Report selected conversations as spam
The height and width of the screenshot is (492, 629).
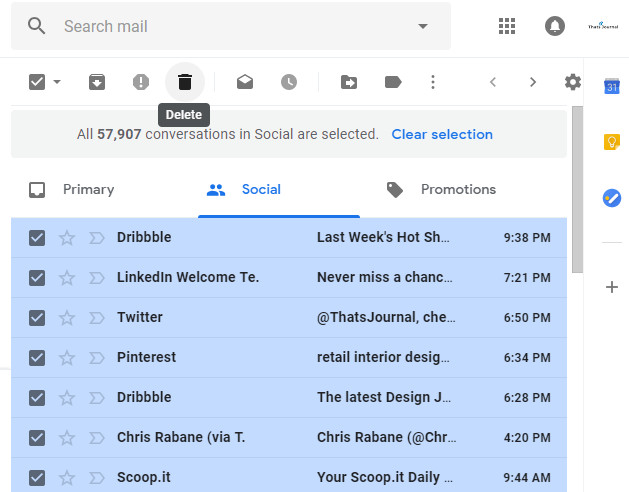[x=141, y=82]
